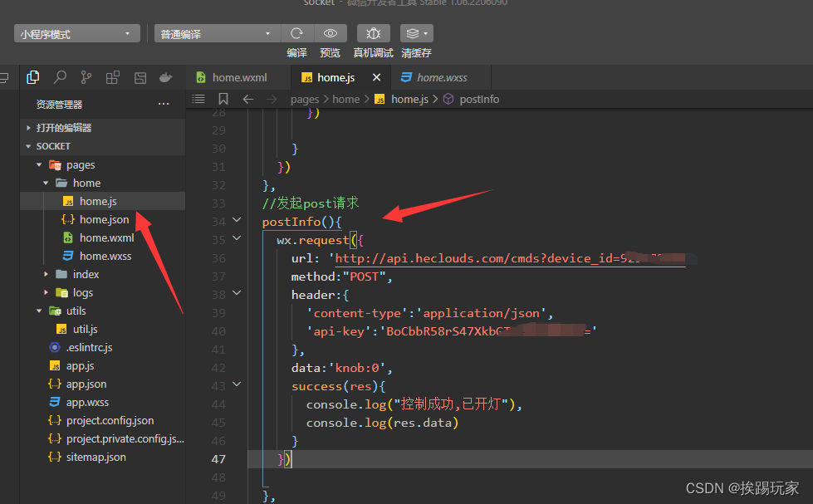Fold the header block at line 38
This screenshot has width=813, height=504.
coord(237,293)
